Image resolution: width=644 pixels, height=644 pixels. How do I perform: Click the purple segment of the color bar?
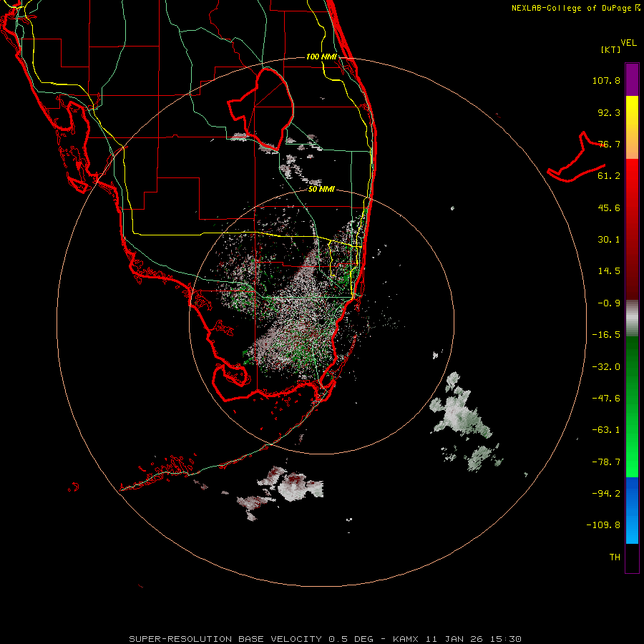tap(632, 79)
